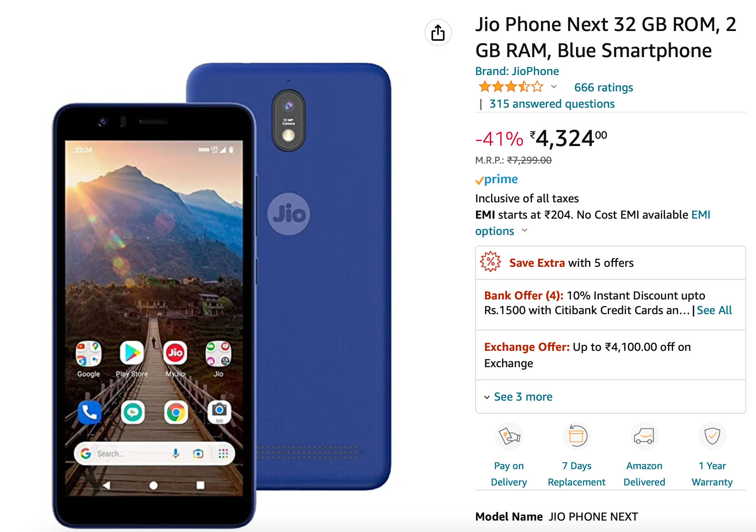Click the Jio phone product image
Screen dimensions: 756x532
222,295
